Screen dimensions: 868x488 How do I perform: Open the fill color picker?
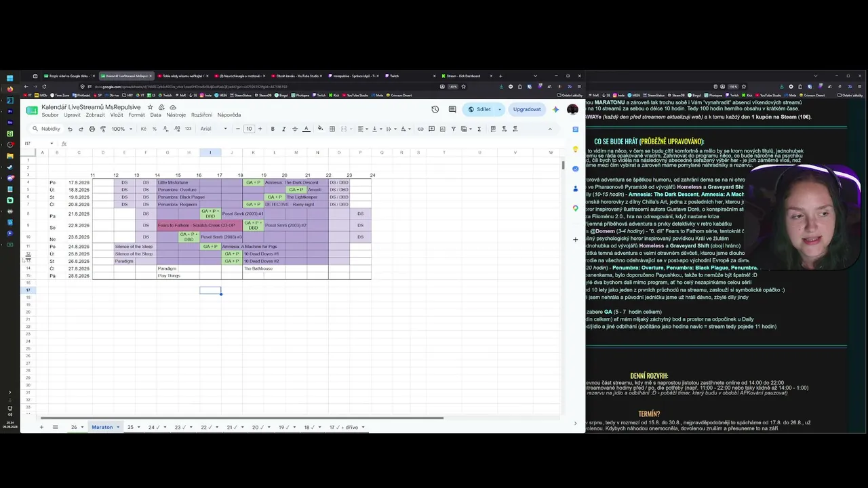[321, 129]
